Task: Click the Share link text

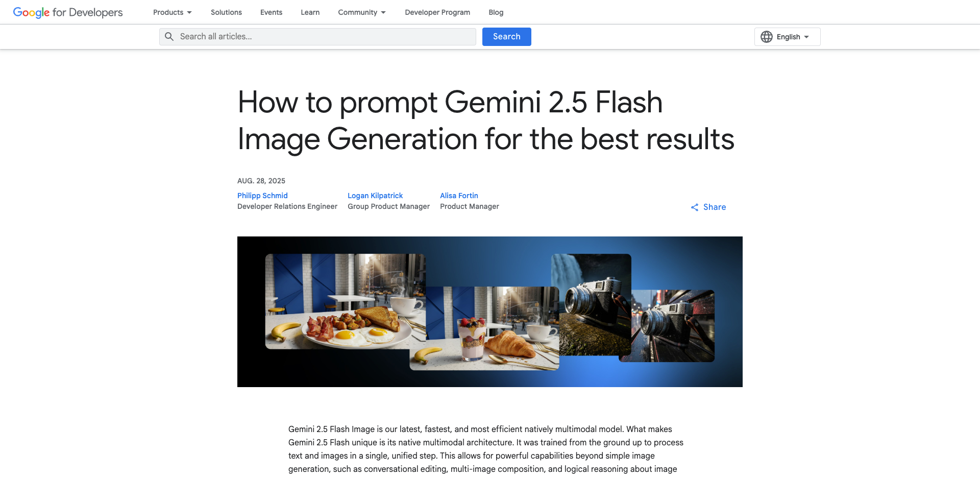Action: pos(715,207)
